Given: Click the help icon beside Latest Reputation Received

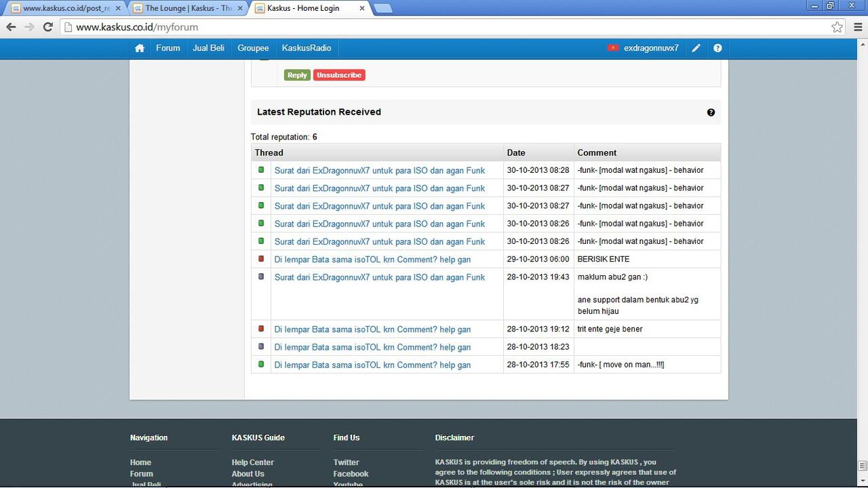Looking at the screenshot, I should coord(711,113).
